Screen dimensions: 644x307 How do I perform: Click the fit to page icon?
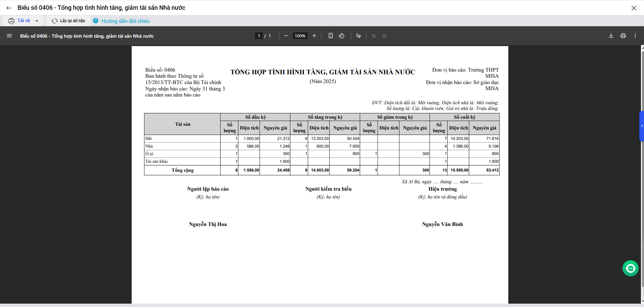(331, 36)
